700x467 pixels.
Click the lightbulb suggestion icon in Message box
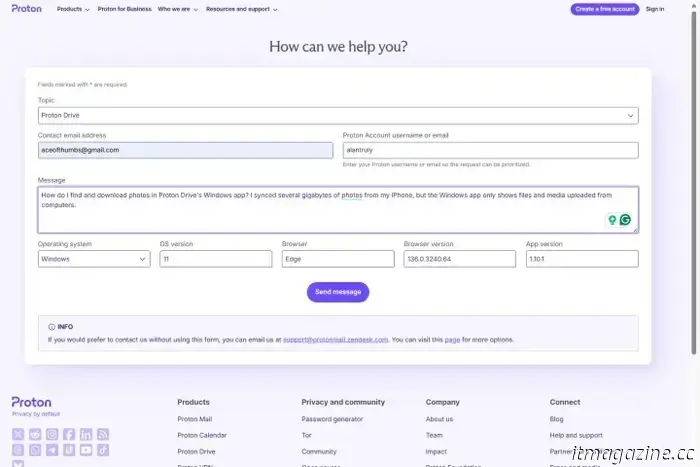[x=612, y=220]
